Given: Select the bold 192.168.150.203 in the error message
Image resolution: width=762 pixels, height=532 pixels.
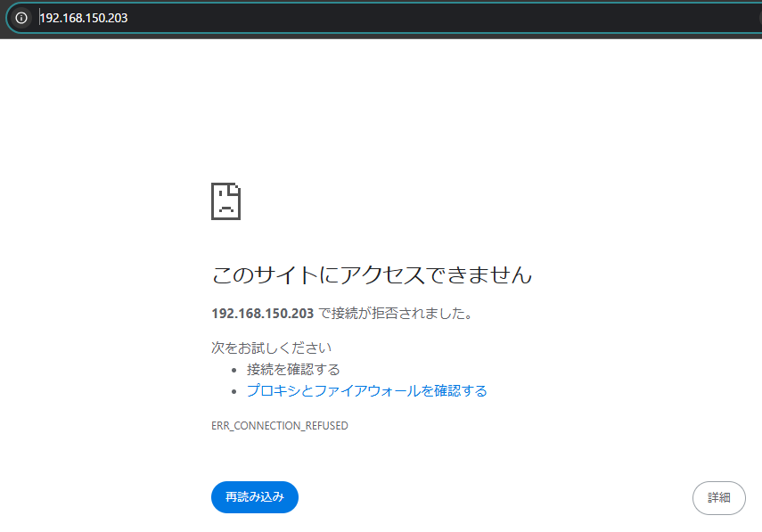Looking at the screenshot, I should (262, 314).
